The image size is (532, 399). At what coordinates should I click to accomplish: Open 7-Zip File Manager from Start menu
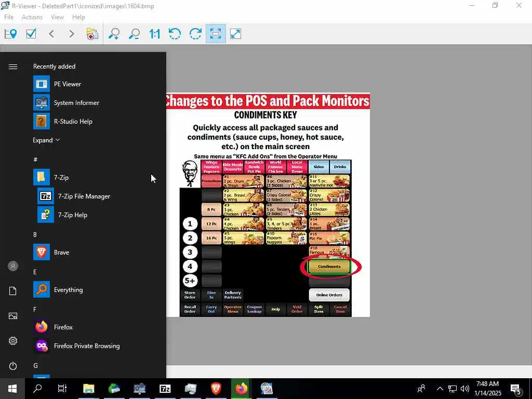91,196
